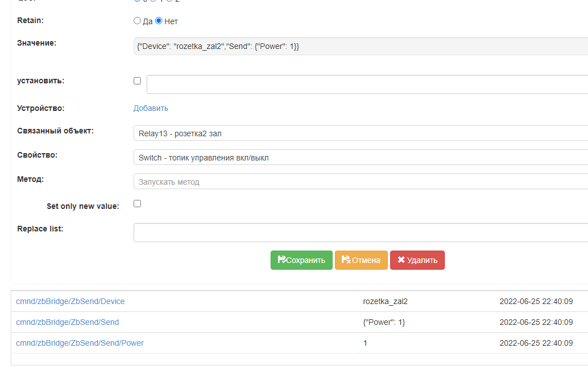Click the {"Power": 1} value in Send row
The image size is (588, 375).
click(384, 322)
